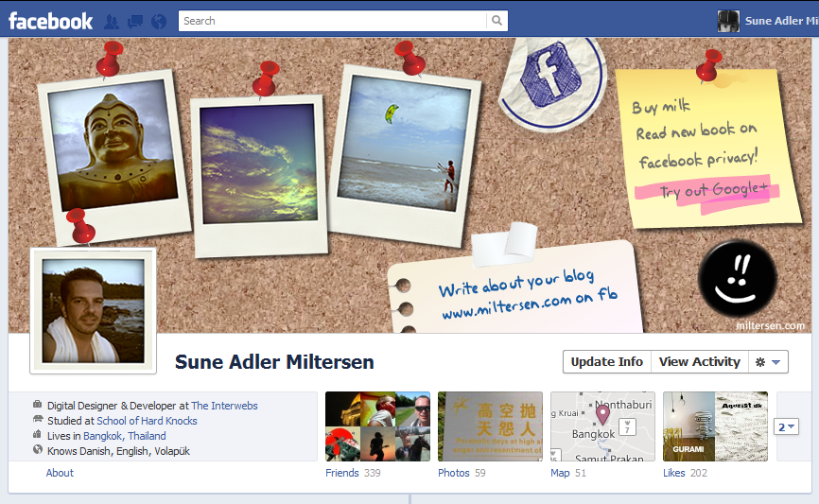The width and height of the screenshot is (819, 504).
Task: Open the gear settings dropdown
Action: (767, 362)
